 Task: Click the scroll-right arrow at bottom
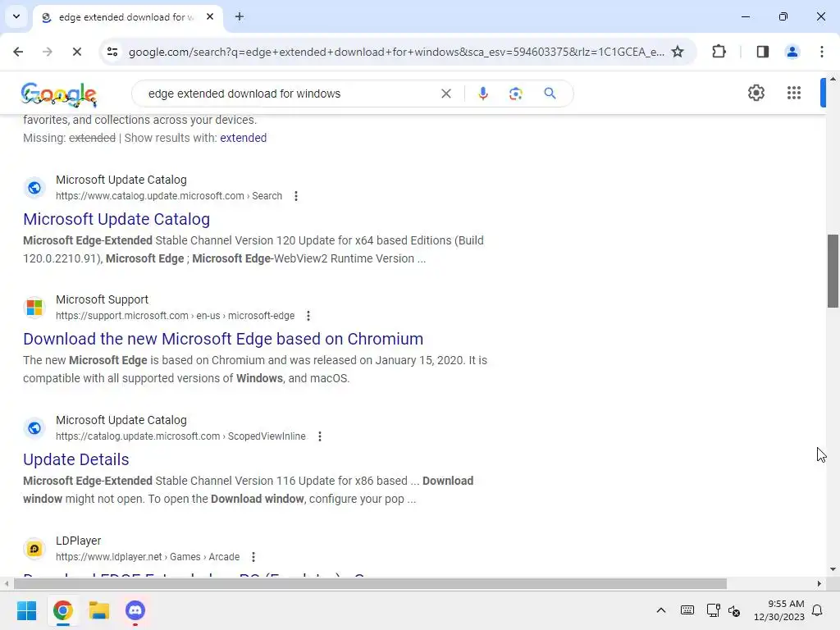tap(819, 583)
